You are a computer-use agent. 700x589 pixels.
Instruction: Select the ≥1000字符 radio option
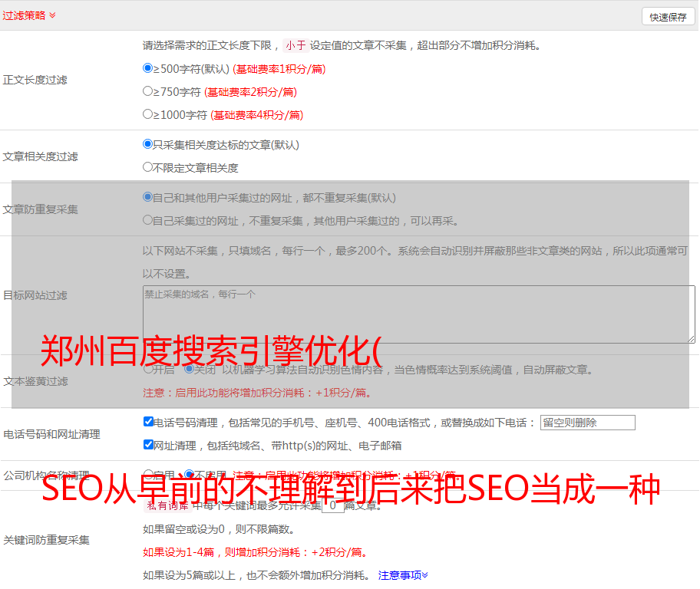pos(148,114)
